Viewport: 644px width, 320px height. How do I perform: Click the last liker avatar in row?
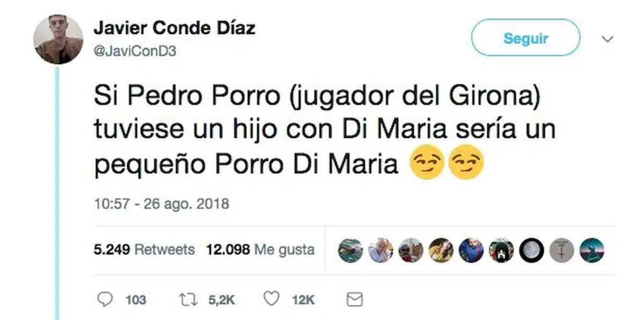(592, 250)
